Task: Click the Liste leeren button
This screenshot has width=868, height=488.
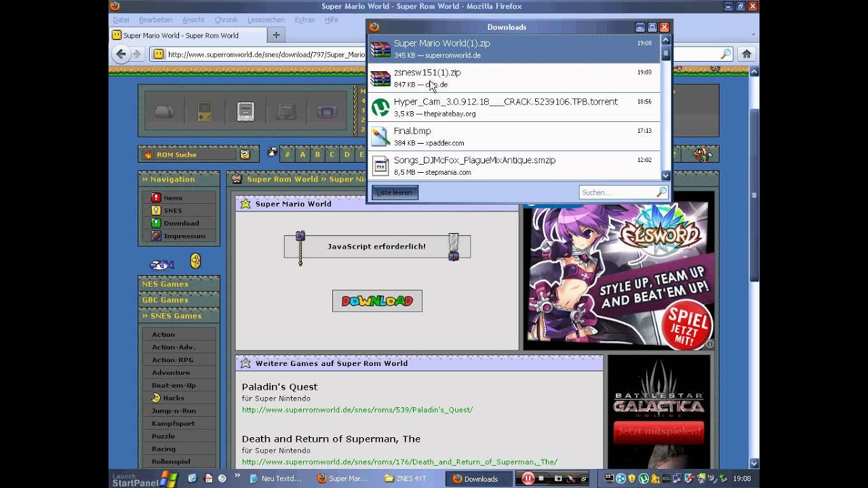Action: [x=395, y=192]
